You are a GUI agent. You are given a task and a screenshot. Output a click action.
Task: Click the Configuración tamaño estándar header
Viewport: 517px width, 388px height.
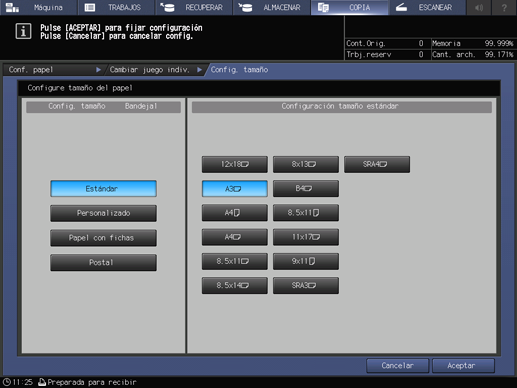click(342, 106)
